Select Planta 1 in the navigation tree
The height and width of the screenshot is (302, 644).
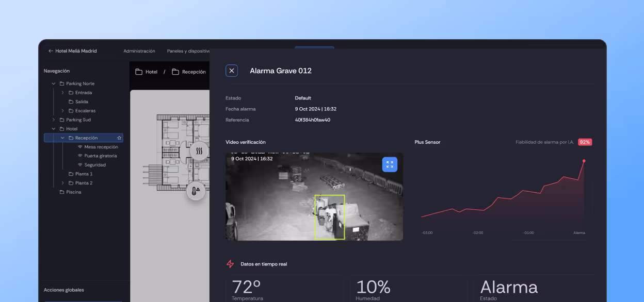coord(84,174)
